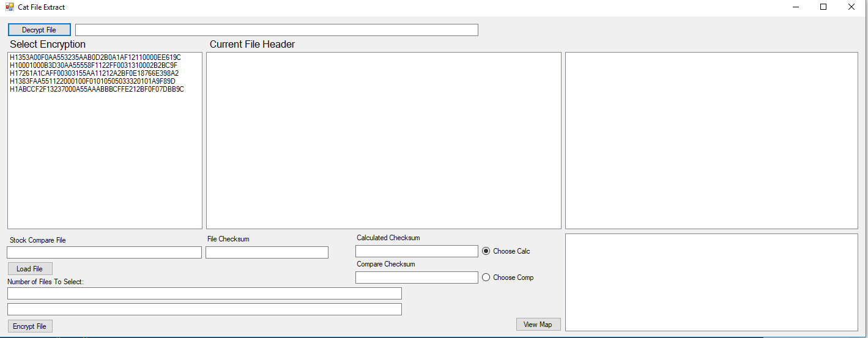Image resolution: width=868 pixels, height=338 pixels.
Task: Focus the Stock Compare File field
Action: coord(104,252)
